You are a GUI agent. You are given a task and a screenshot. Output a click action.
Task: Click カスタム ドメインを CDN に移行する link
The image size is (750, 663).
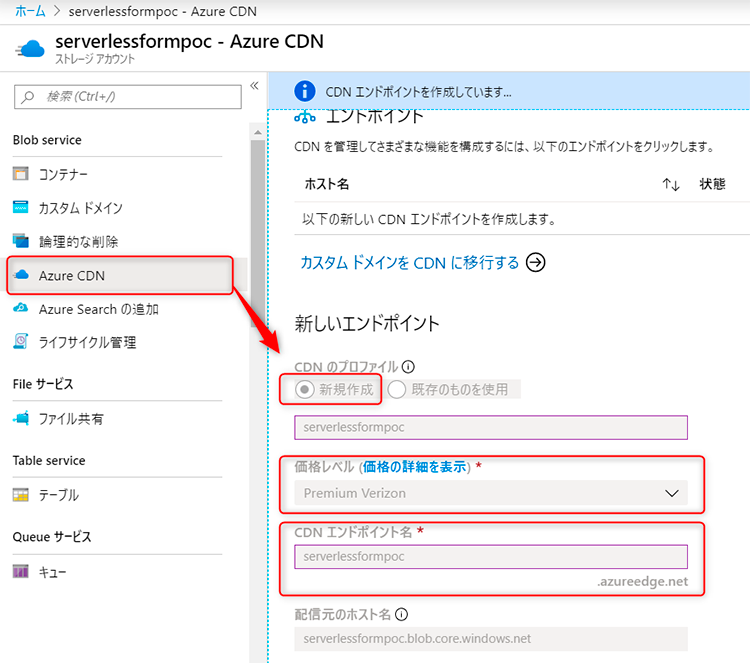(x=410, y=263)
